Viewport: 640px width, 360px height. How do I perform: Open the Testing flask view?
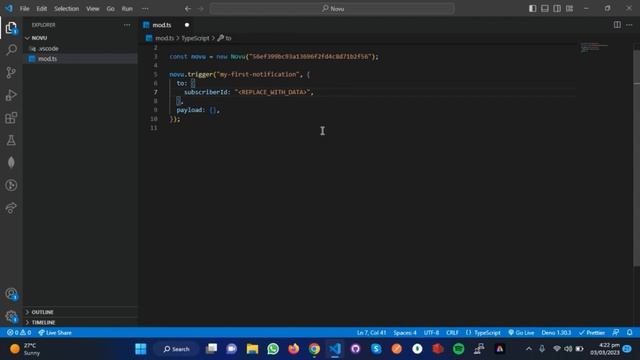(x=11, y=140)
